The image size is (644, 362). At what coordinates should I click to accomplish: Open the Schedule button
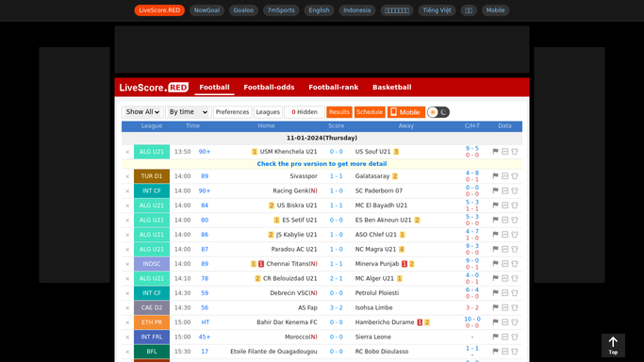pyautogui.click(x=370, y=112)
